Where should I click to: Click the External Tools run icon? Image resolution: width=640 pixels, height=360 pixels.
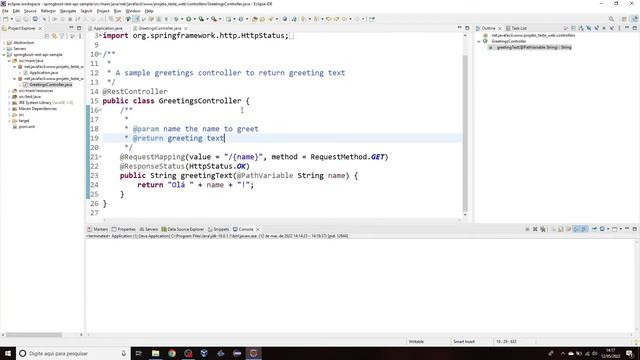pos(213,19)
